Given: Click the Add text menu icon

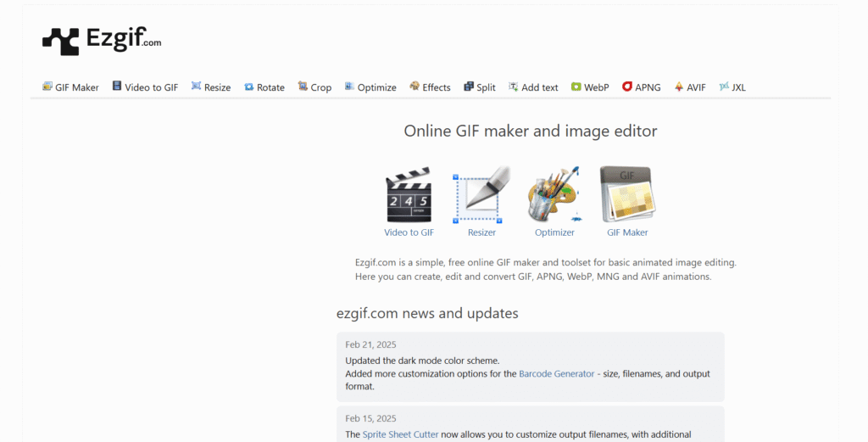Looking at the screenshot, I should [x=514, y=87].
